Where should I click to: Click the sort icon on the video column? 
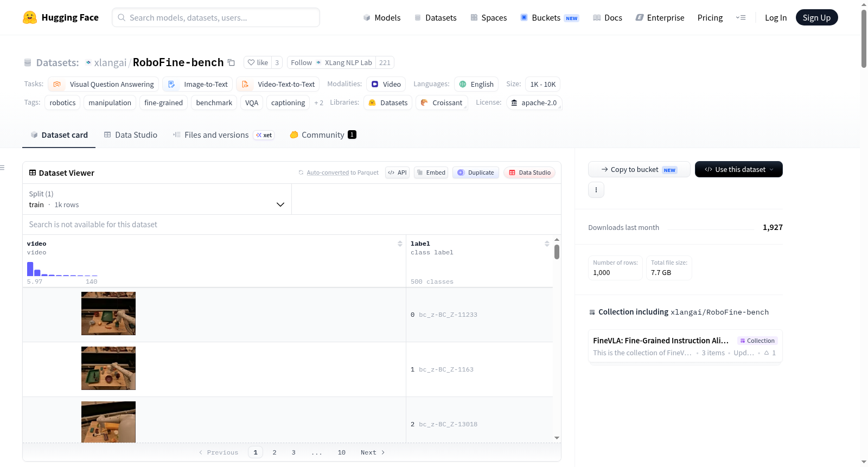click(400, 244)
